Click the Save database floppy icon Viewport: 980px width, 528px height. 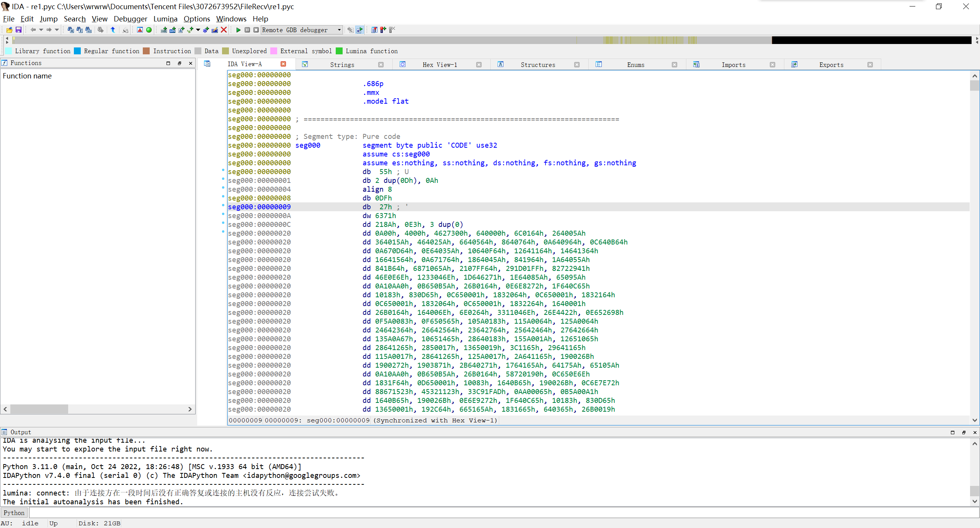point(18,30)
